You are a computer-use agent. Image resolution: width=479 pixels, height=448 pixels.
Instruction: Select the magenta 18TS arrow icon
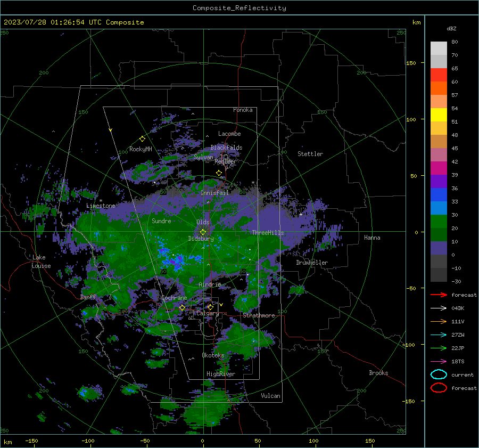(439, 362)
